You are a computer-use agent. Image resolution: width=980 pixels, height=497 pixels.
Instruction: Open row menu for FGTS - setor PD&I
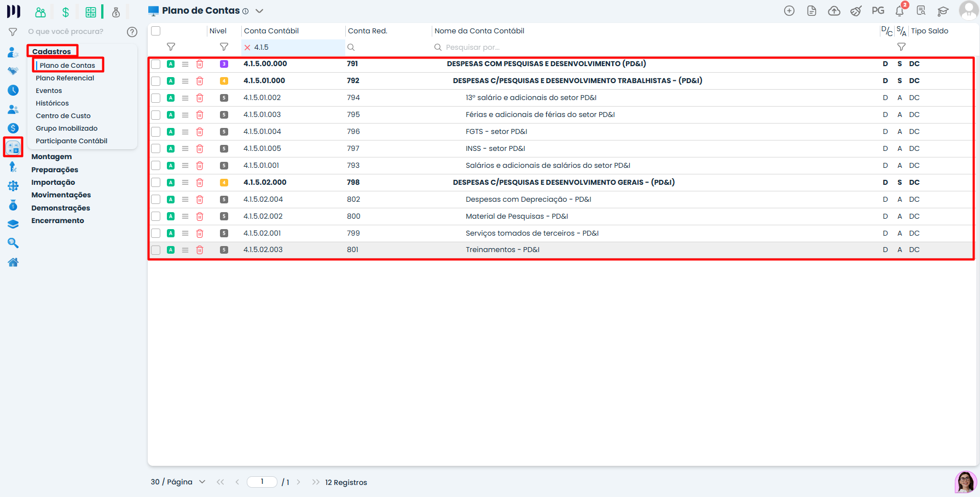coord(185,132)
